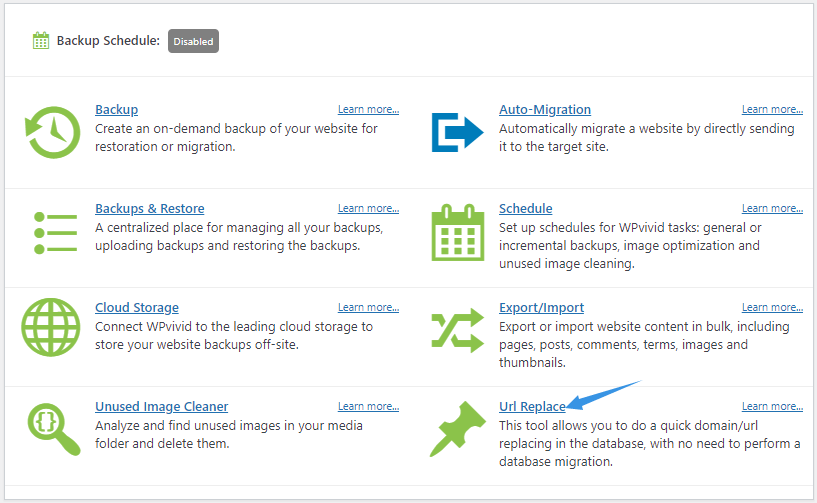Click Learn more beside Cloud Storage
Image resolution: width=817 pixels, height=503 pixels.
tap(368, 307)
